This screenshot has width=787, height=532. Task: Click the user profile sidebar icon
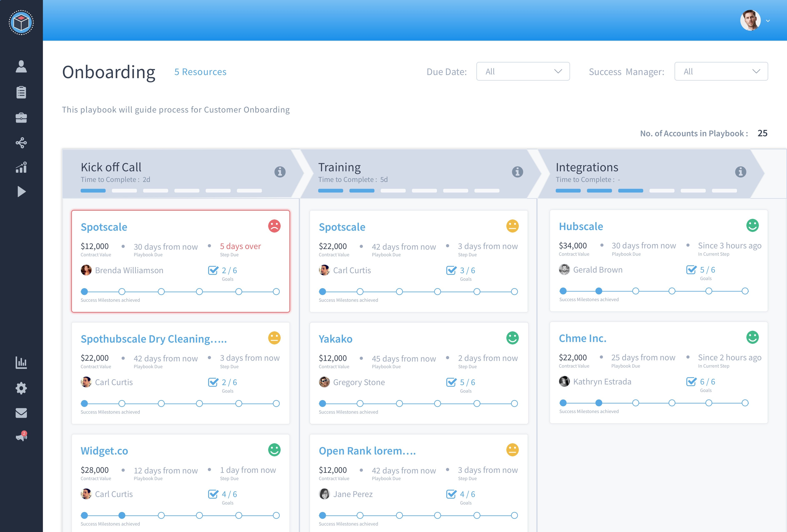click(x=21, y=67)
